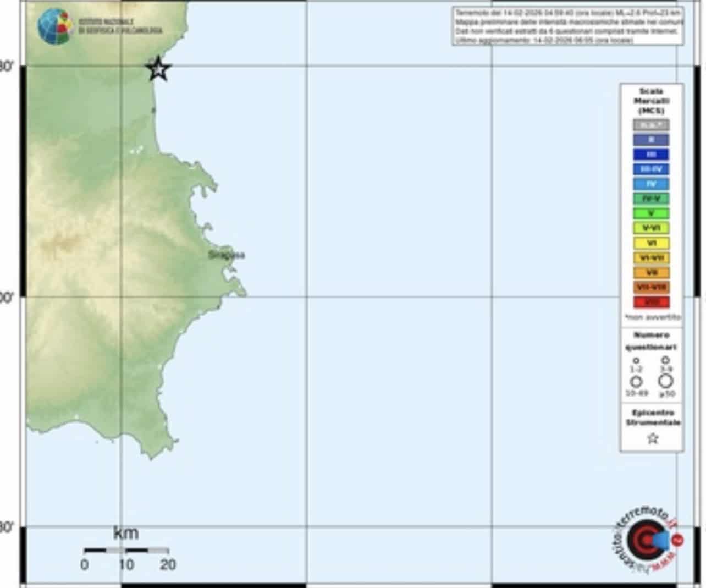This screenshot has height=588, width=706.
Task: Select the 10-49 questionnaires circle symbol
Action: coord(636,381)
